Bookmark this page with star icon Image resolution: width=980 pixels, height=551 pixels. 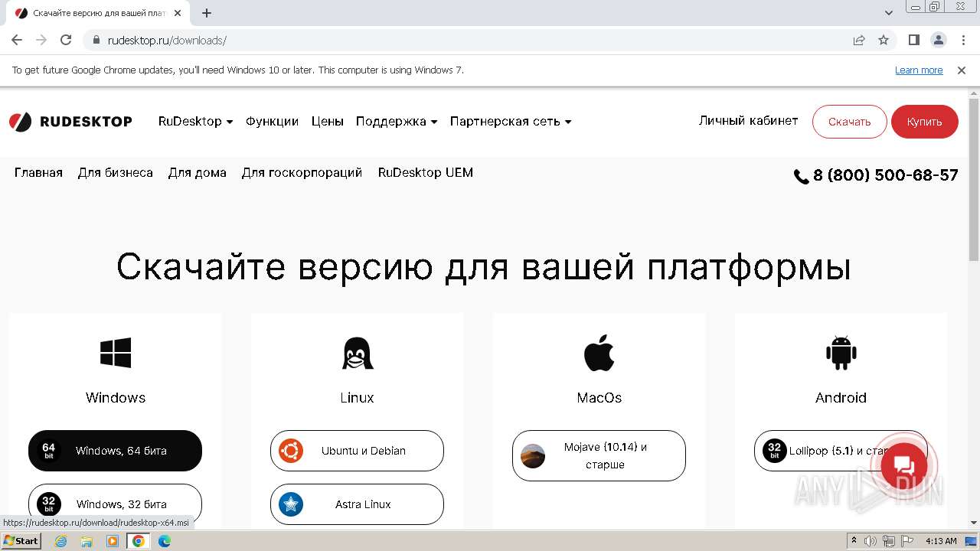[884, 40]
